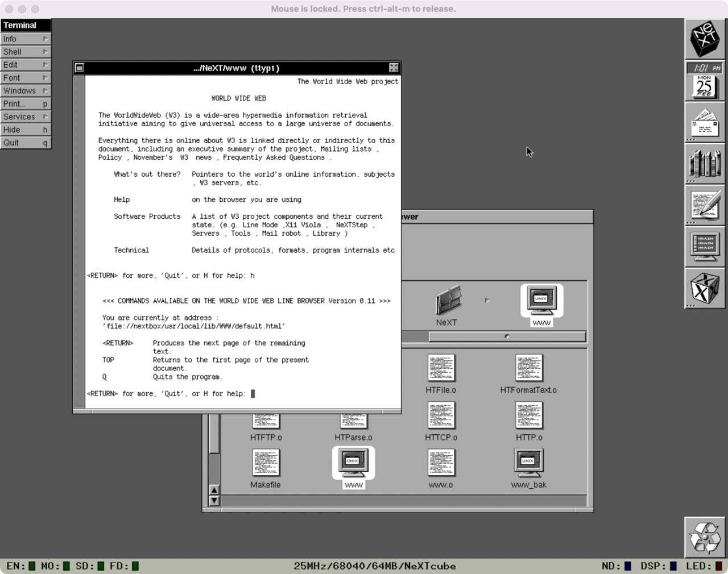Select the highlighted www executable in file list
This screenshot has height=574, width=728.
coord(353,463)
